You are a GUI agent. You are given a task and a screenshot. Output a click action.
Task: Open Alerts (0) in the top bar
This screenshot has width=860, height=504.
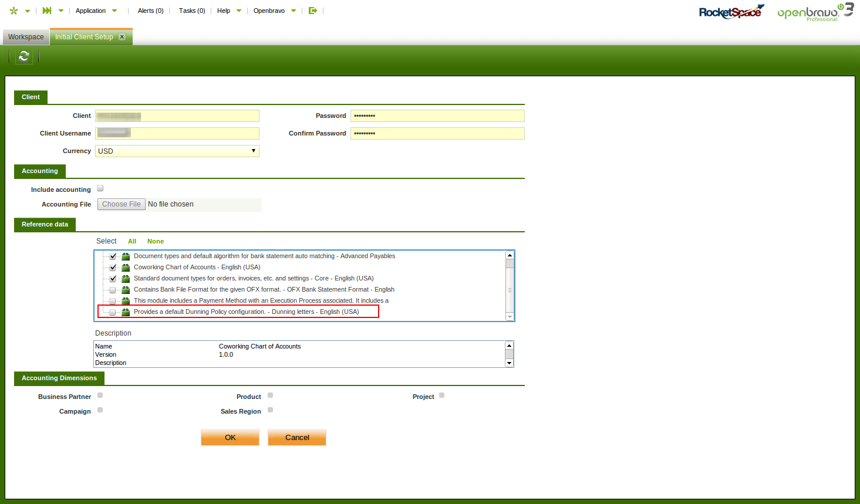pos(150,11)
